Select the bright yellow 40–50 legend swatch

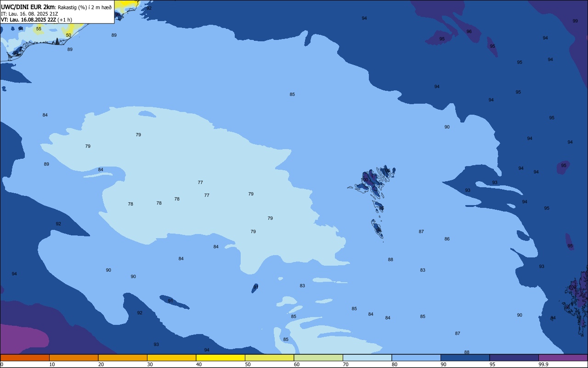(x=220, y=357)
